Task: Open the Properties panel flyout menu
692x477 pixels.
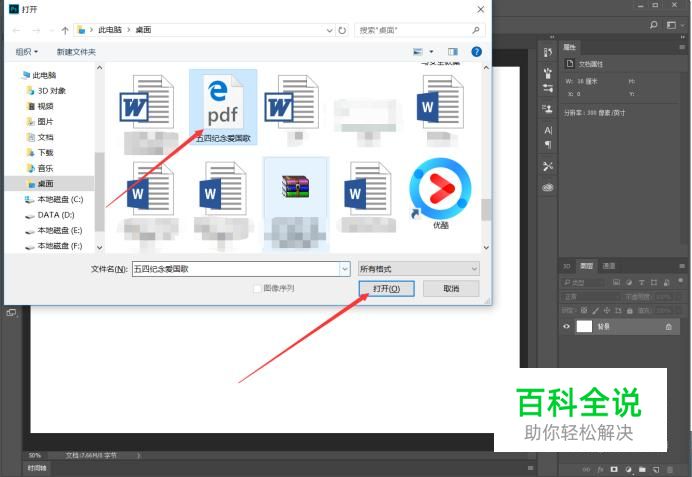Action: pyautogui.click(x=682, y=47)
